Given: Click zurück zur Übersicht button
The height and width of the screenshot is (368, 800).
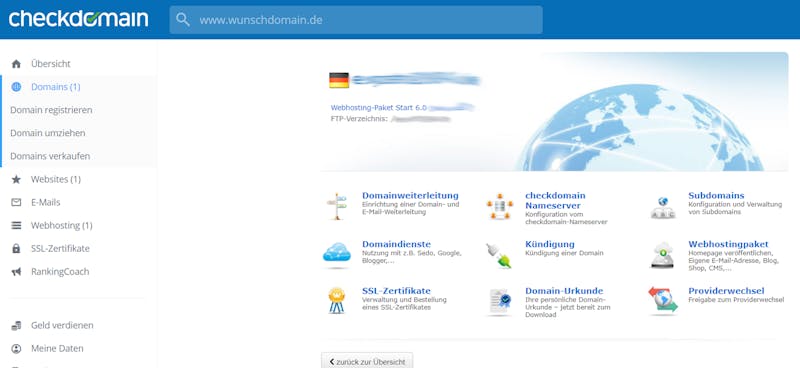Looking at the screenshot, I should [x=367, y=361].
